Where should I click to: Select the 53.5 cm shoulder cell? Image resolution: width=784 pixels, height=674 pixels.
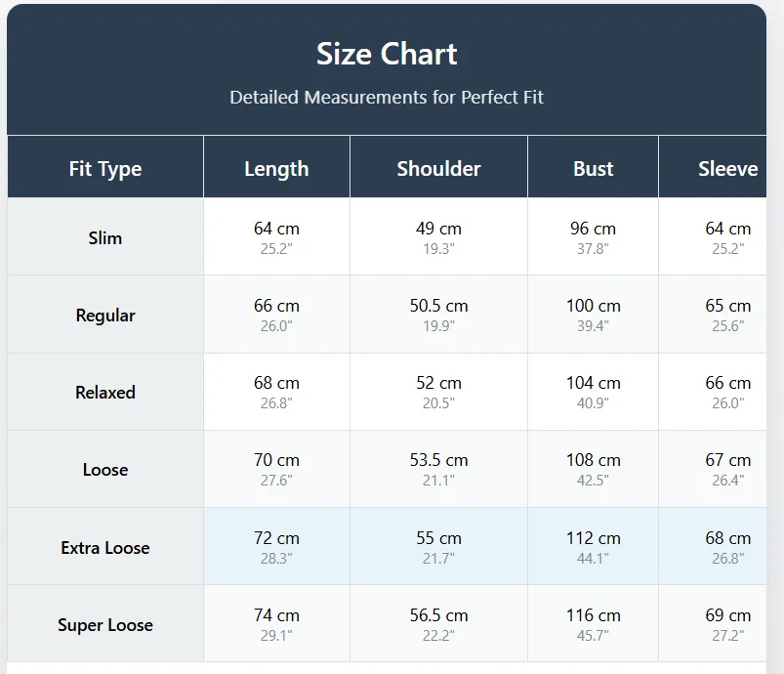pyautogui.click(x=438, y=469)
